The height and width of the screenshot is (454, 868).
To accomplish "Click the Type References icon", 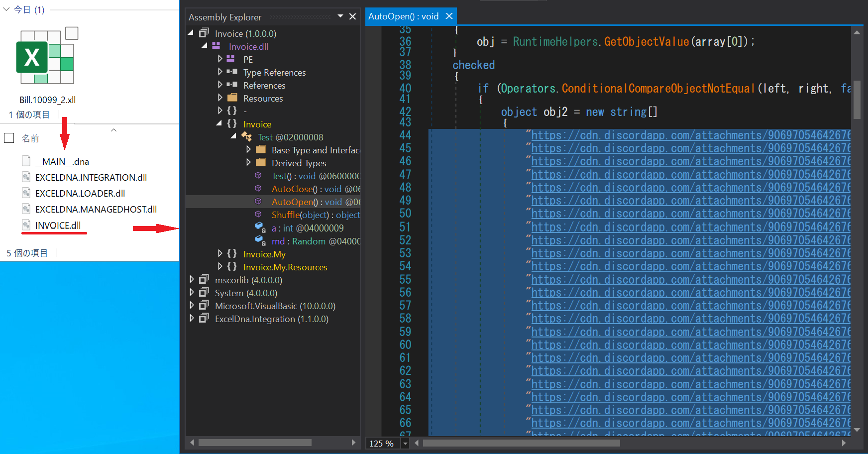I will click(232, 72).
